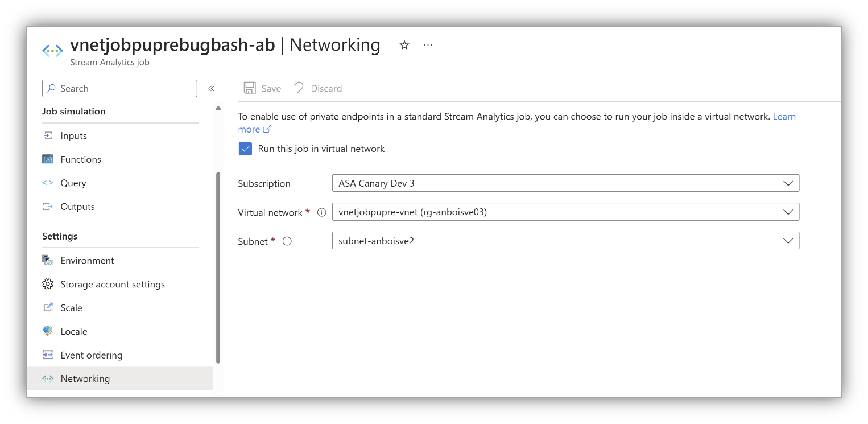Favorite the page with the star icon
Image resolution: width=868 pixels, height=424 pixels.
pos(404,44)
